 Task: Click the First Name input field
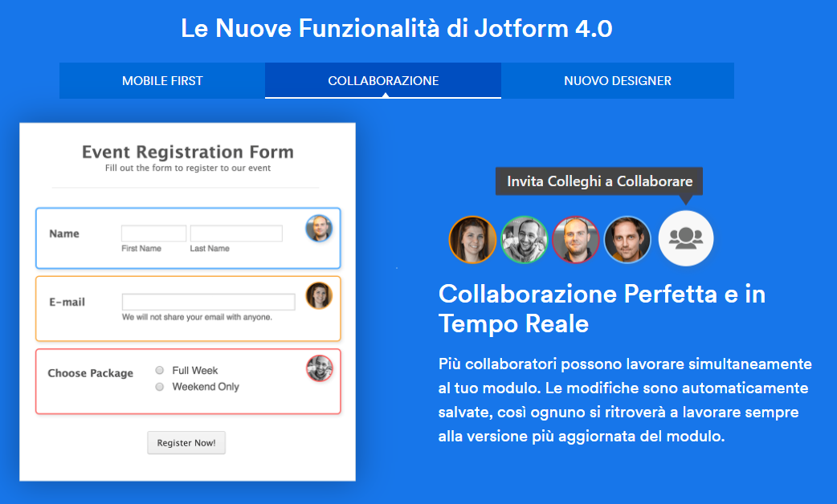[x=153, y=234]
